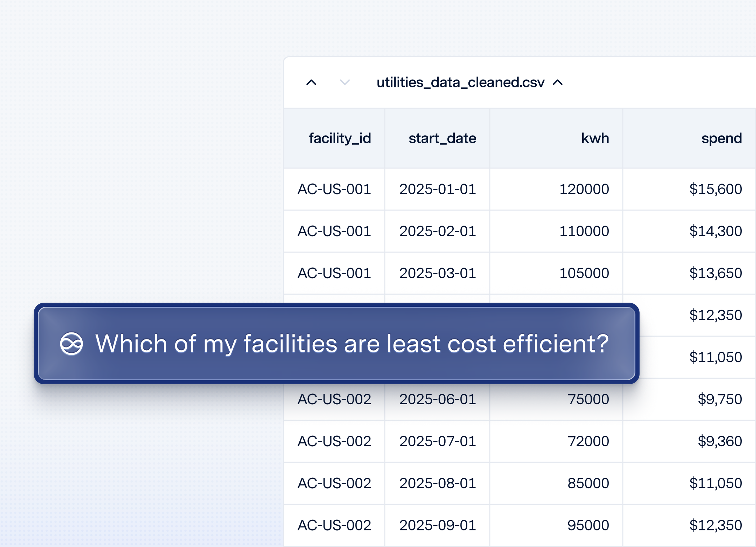Select the 105000 kwh cell
Screen dimensions: 756x547
pyautogui.click(x=556, y=273)
